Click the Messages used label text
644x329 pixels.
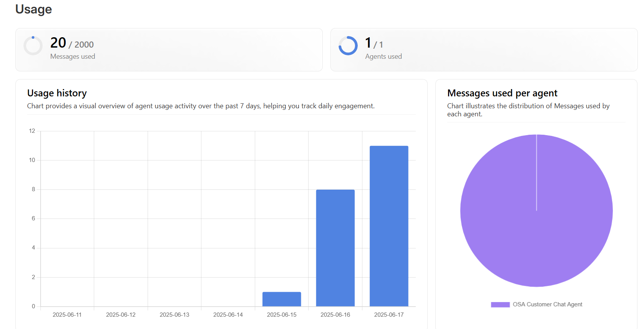(x=73, y=56)
